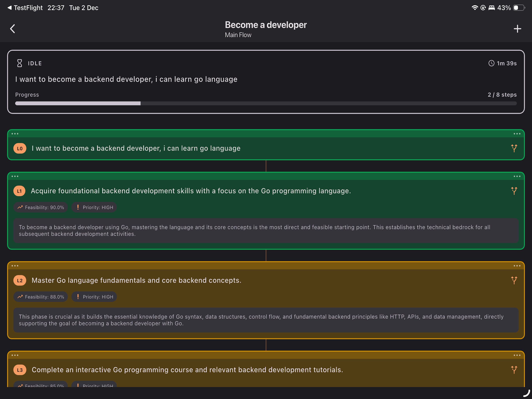The image size is (532, 399).
Task: Click the L1 level badge
Action: pos(19,191)
